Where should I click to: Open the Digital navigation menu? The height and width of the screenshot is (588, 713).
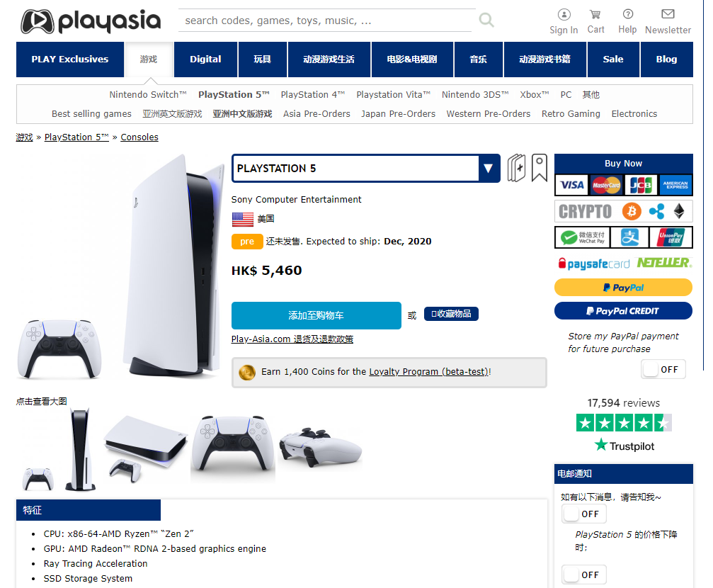[x=205, y=60]
